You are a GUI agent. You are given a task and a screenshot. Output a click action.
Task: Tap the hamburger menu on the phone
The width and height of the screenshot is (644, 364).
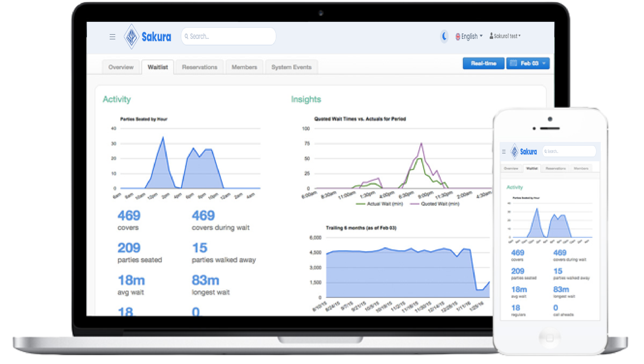click(504, 152)
